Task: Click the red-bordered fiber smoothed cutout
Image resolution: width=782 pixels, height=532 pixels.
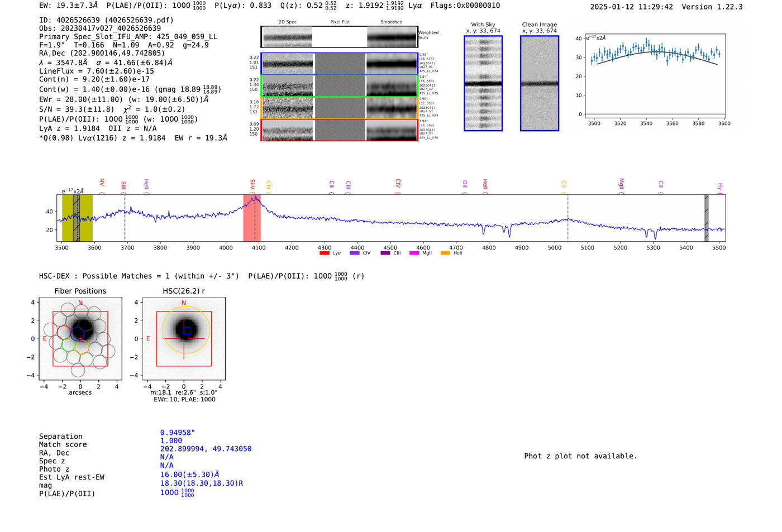Action: (392, 130)
